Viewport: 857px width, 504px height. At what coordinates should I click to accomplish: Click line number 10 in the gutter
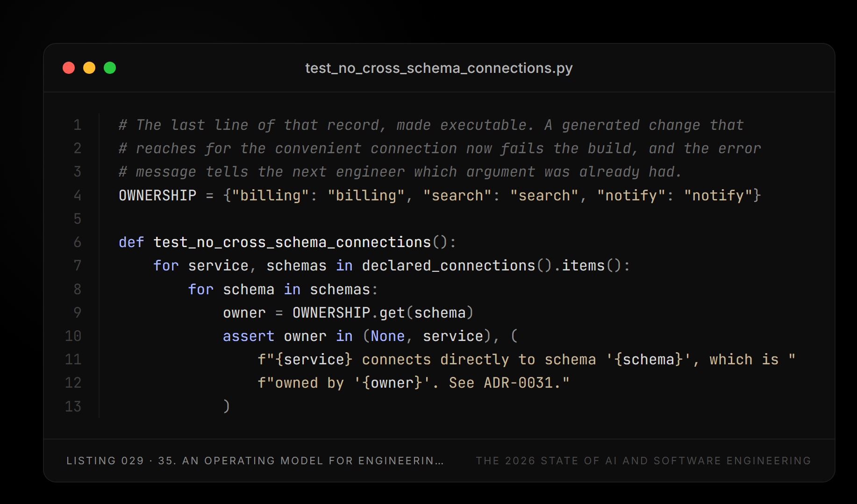pyautogui.click(x=73, y=336)
